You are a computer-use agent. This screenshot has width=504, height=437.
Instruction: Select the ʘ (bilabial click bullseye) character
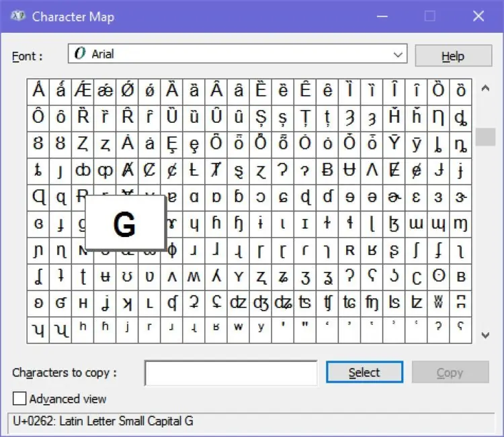pos(438,277)
